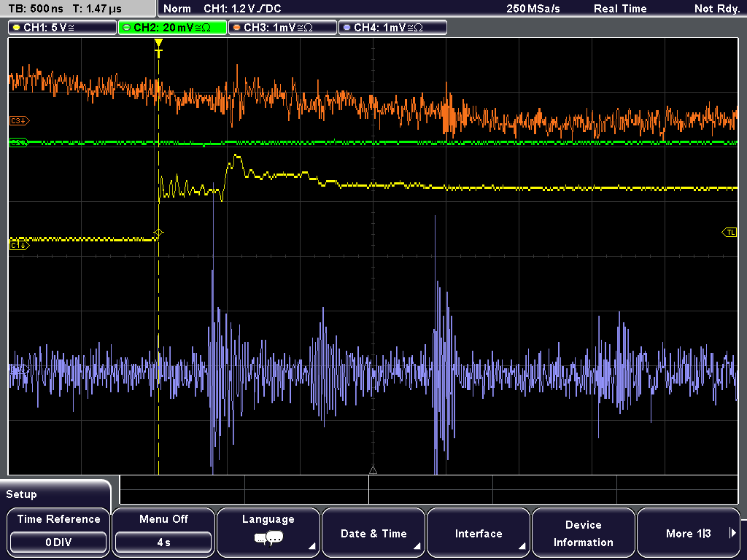Screen dimensions: 747x560
Task: Select the CH4: 1 mV channel tab
Action: (392, 28)
